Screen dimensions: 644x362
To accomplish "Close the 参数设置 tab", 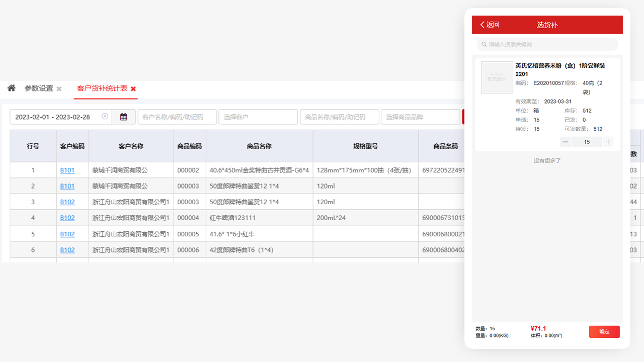I will (x=59, y=89).
